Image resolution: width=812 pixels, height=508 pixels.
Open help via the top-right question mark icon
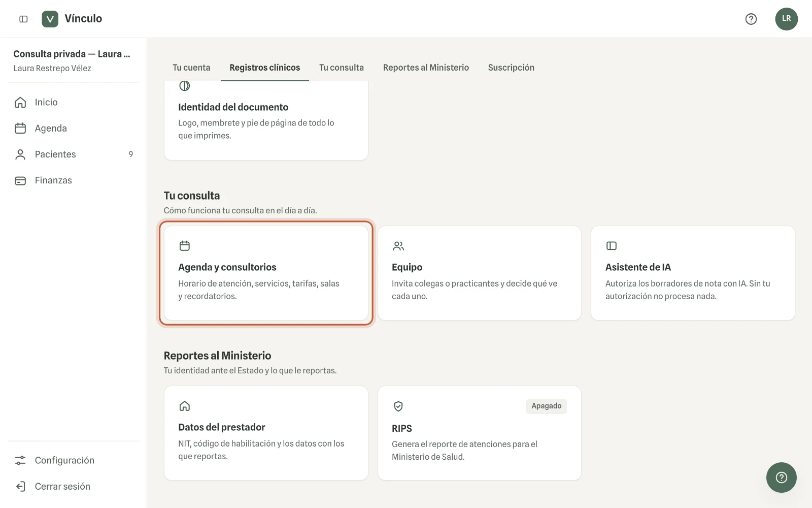coord(751,19)
